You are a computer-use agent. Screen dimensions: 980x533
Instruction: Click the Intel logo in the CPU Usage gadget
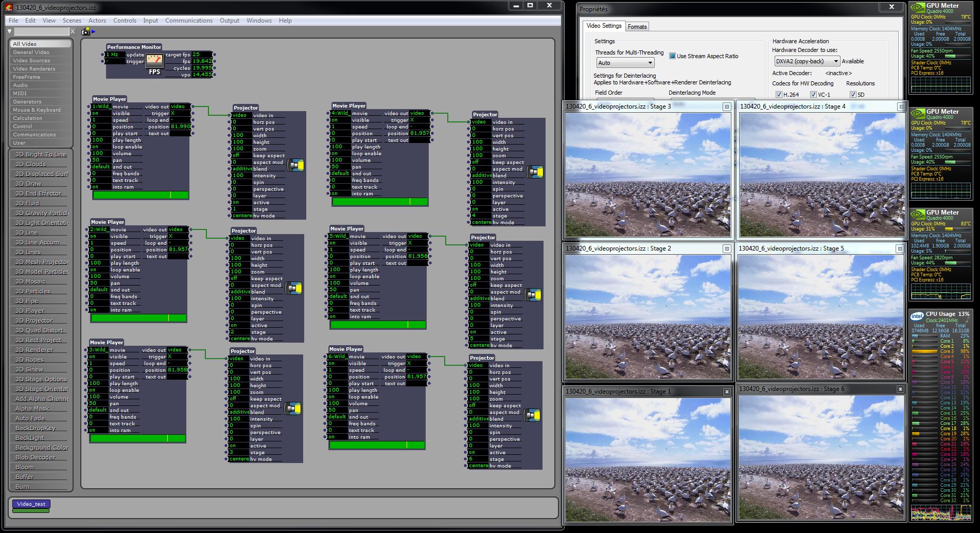point(917,316)
